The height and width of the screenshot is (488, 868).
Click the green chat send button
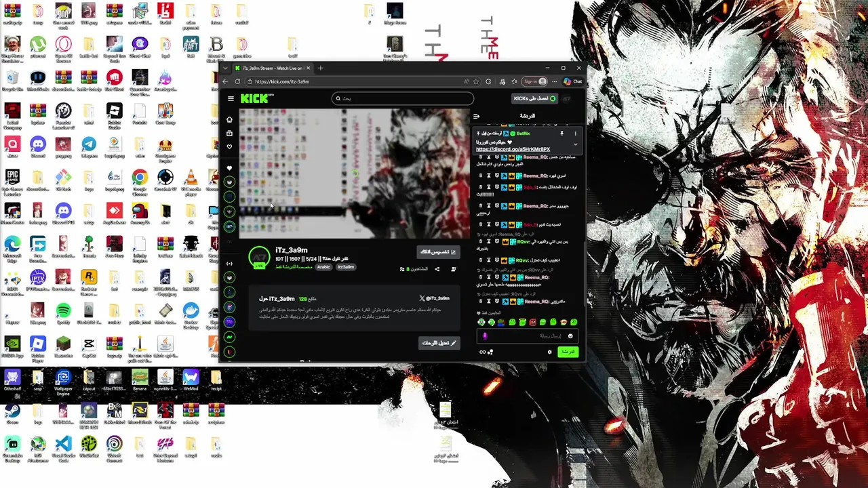point(567,352)
